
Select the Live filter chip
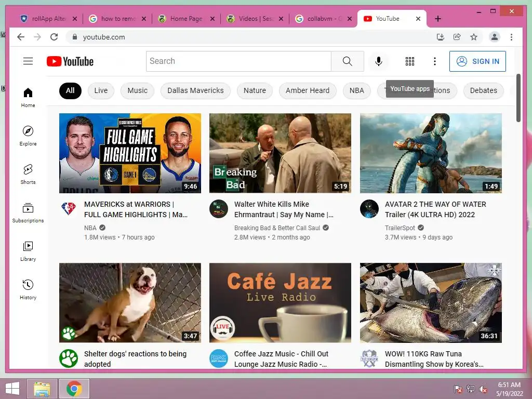(101, 90)
